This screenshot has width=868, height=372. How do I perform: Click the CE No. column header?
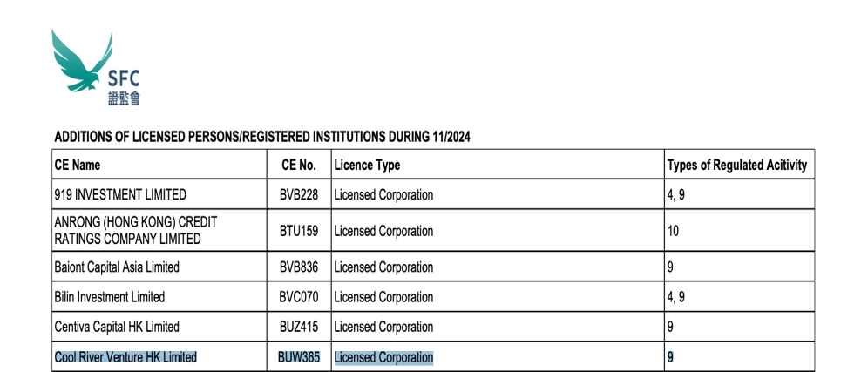click(299, 165)
